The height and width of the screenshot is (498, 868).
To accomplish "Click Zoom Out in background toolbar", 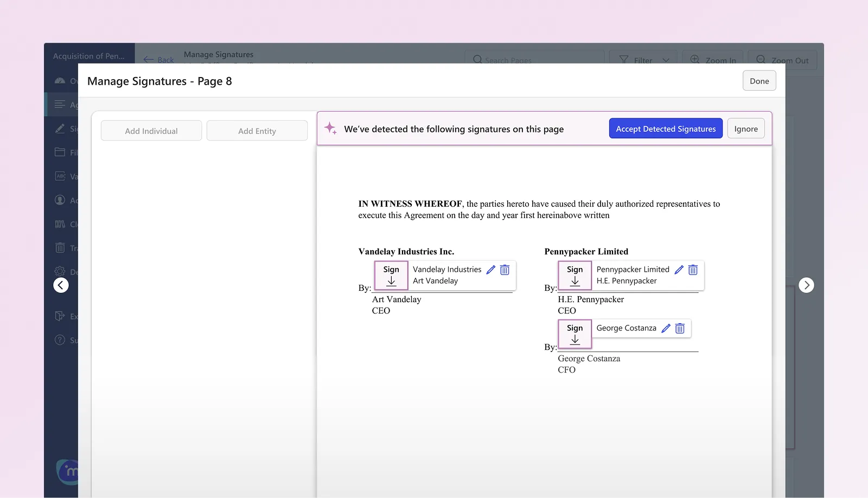I will coord(782,60).
